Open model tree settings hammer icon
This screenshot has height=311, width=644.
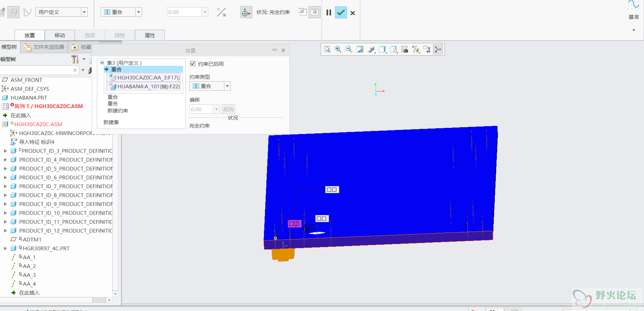tap(75, 59)
